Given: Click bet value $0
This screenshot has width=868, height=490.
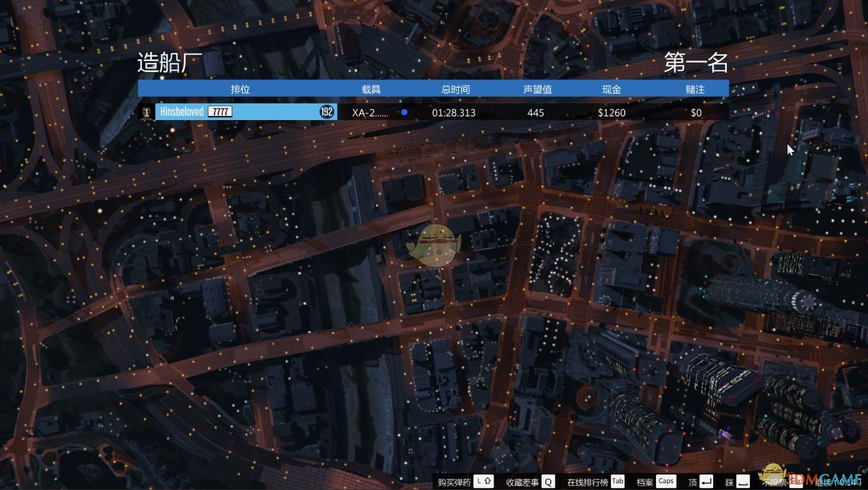Looking at the screenshot, I should [x=696, y=113].
